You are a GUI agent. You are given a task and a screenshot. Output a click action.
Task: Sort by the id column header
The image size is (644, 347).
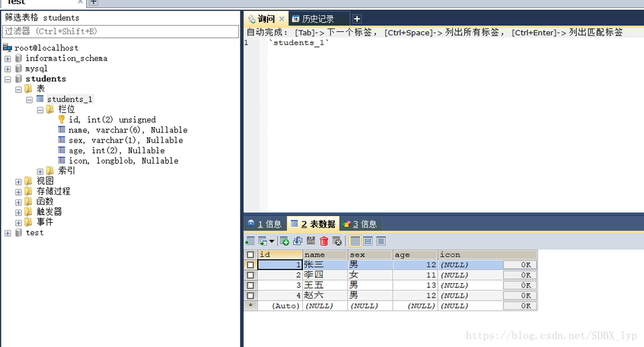(x=280, y=255)
